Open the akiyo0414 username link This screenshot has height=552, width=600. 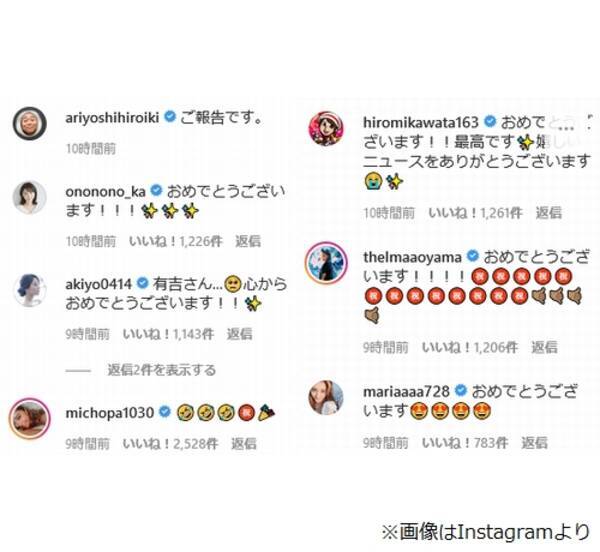(99, 284)
